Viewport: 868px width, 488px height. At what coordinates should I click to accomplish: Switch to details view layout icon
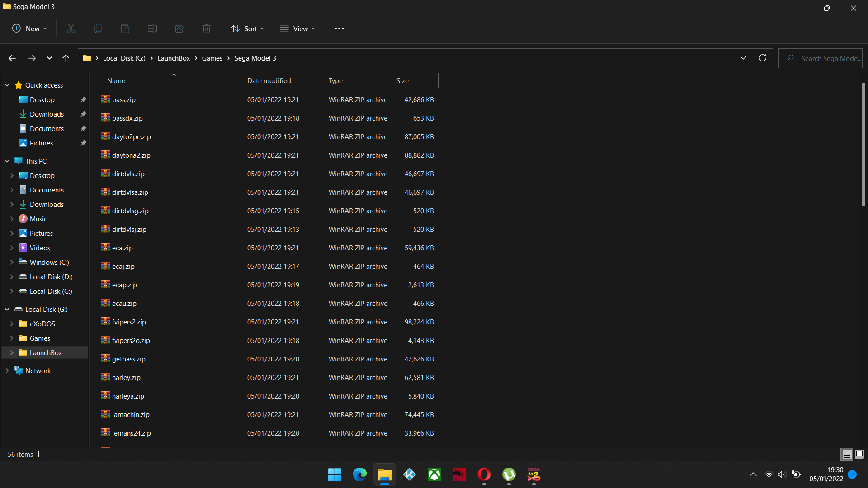pyautogui.click(x=847, y=454)
